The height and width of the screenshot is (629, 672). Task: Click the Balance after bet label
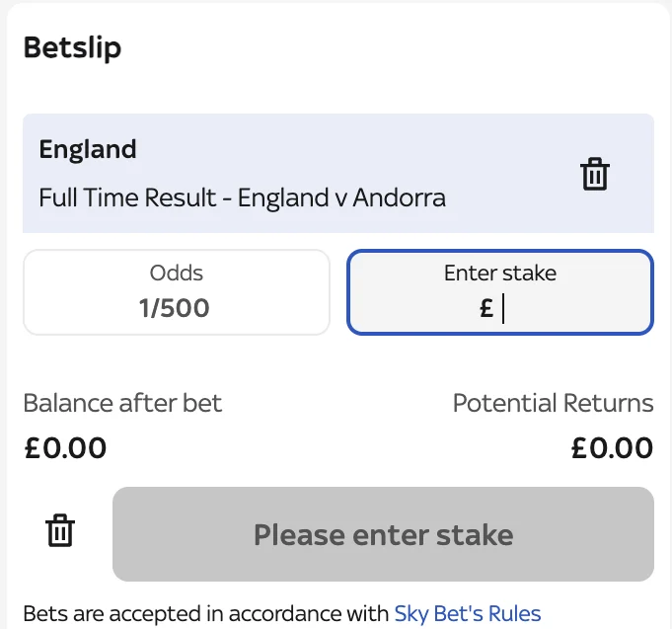click(122, 403)
